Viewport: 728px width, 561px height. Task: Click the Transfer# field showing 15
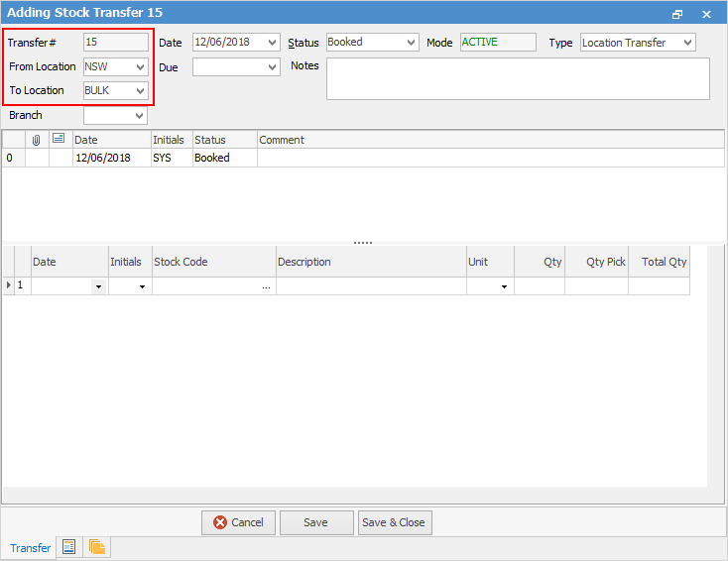pyautogui.click(x=116, y=43)
